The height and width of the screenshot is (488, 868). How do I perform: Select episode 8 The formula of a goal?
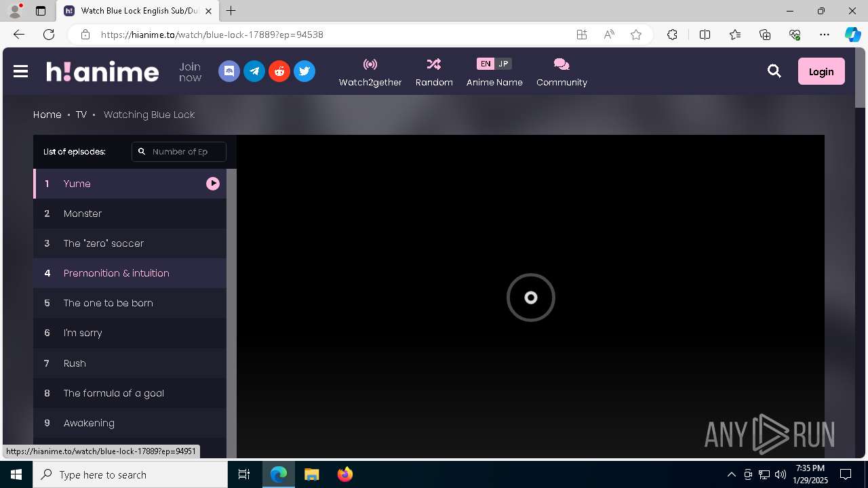point(130,393)
